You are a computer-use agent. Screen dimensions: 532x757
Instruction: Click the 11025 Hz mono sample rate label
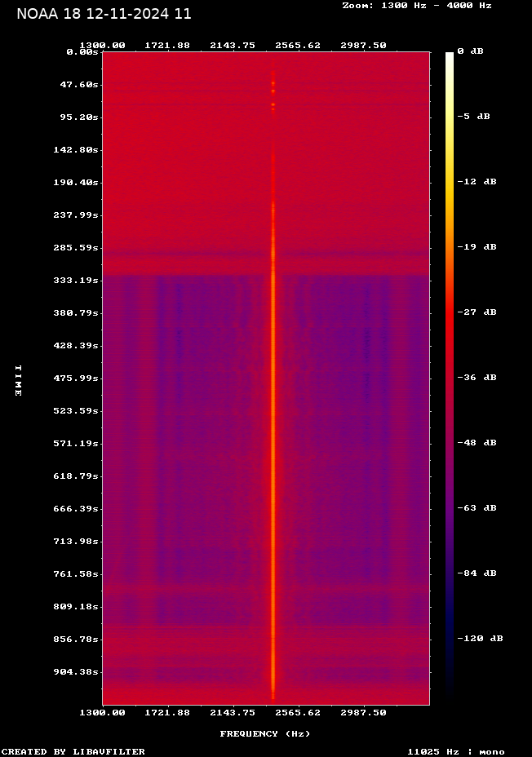[x=455, y=751]
